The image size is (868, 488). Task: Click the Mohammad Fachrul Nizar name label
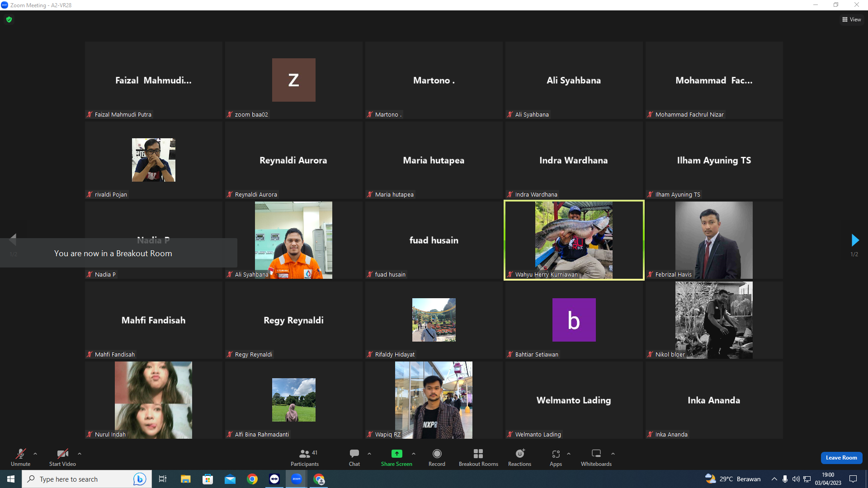(x=689, y=115)
